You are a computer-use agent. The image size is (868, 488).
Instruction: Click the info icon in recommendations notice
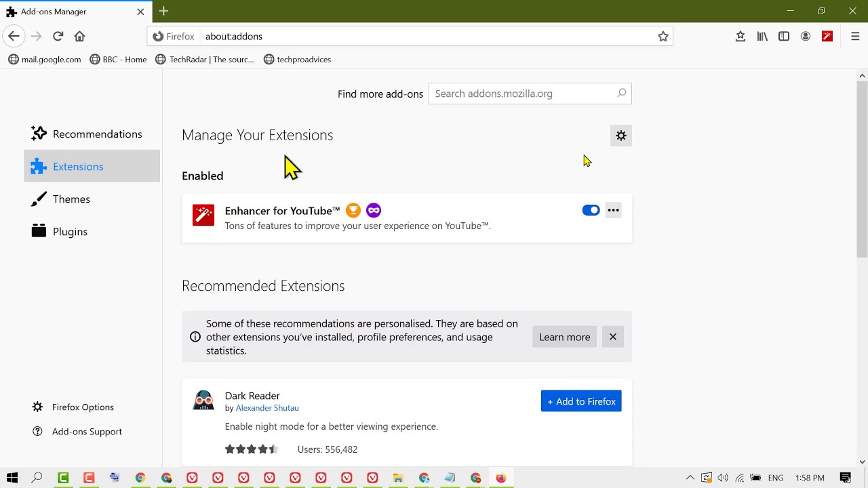pyautogui.click(x=195, y=337)
